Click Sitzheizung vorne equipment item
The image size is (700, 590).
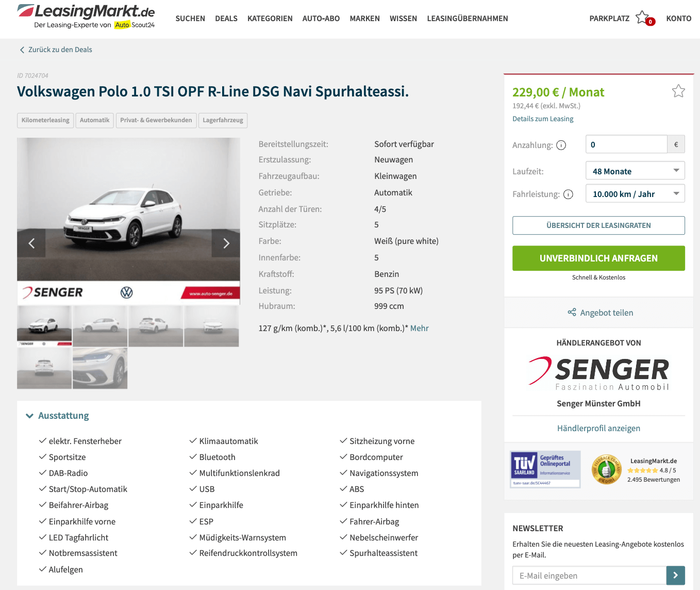click(x=382, y=441)
